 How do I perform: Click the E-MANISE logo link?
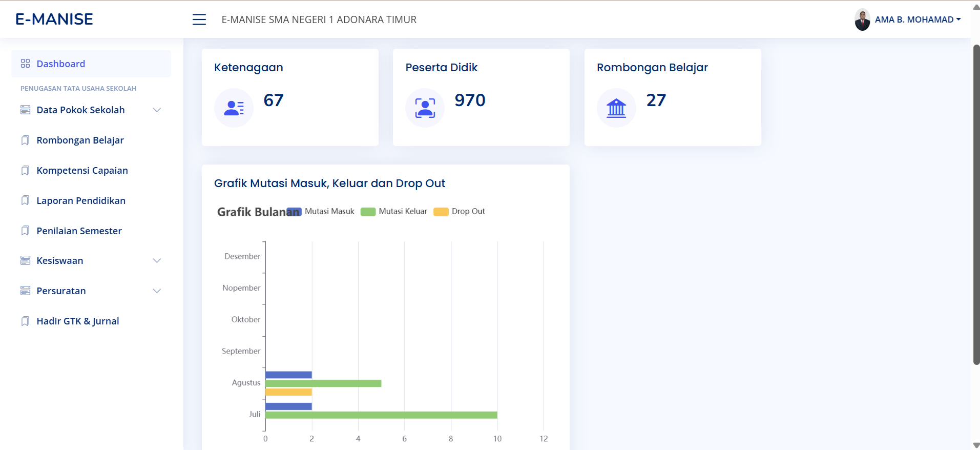point(54,19)
